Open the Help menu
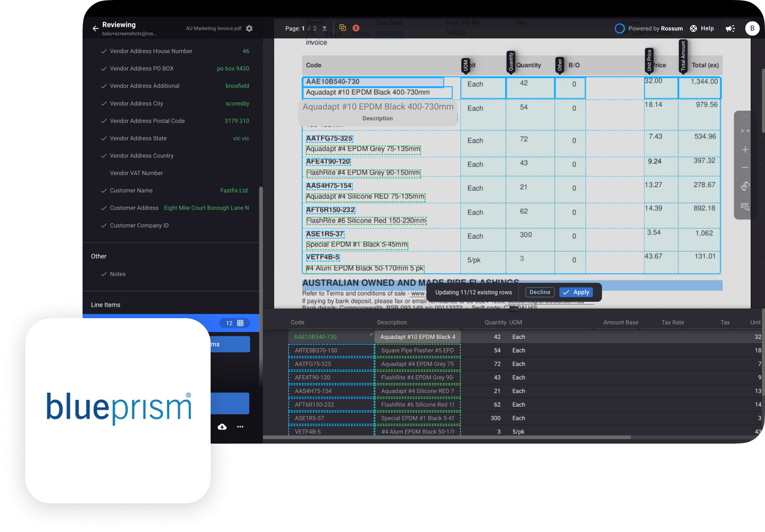 pyautogui.click(x=702, y=29)
